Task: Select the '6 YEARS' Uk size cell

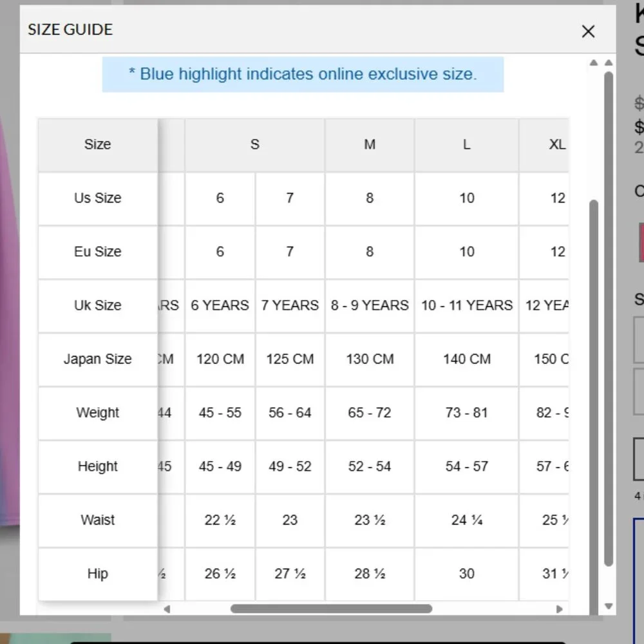Action: 220,305
